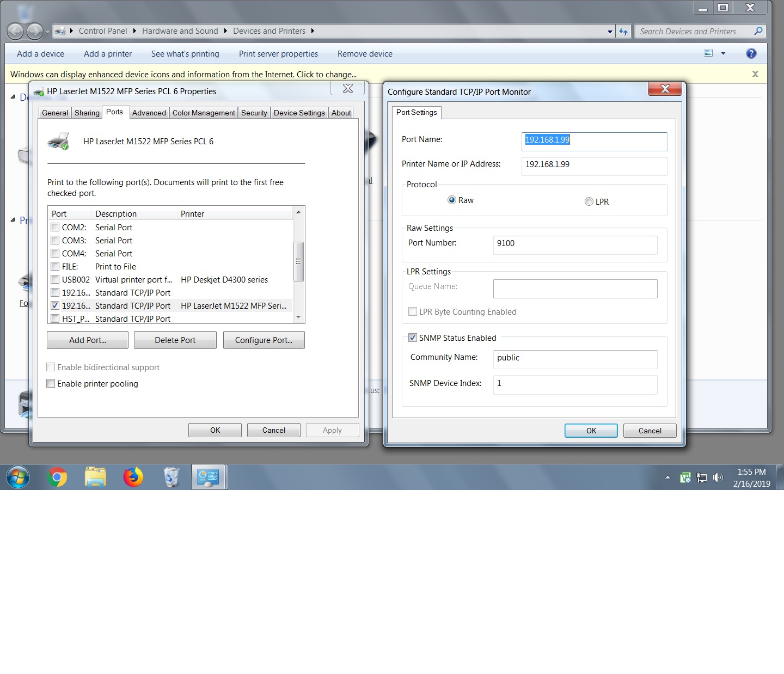Click the volume speaker tray icon
This screenshot has height=674, width=784.
tap(718, 478)
